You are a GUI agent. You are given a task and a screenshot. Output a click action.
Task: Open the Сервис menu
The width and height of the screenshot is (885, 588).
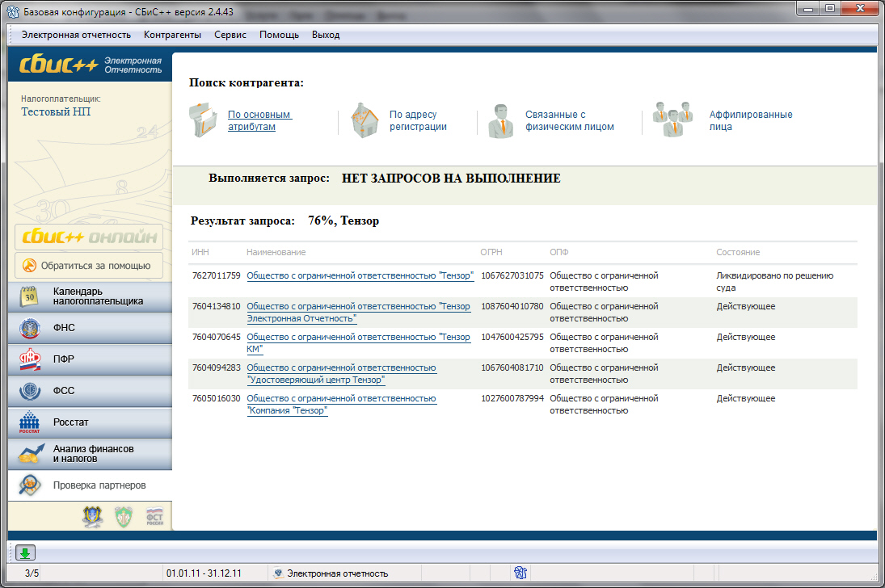pos(230,35)
